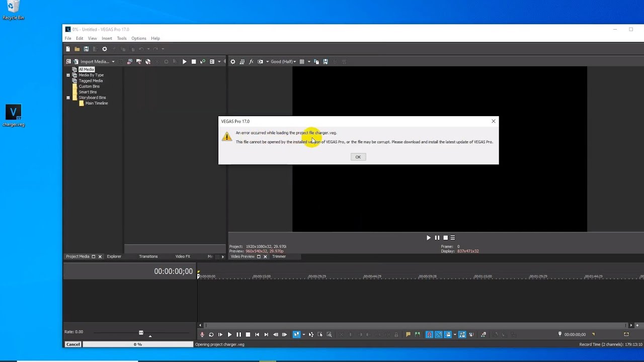The image size is (644, 362).
Task: Switch to the Transitions tab
Action: (x=148, y=256)
